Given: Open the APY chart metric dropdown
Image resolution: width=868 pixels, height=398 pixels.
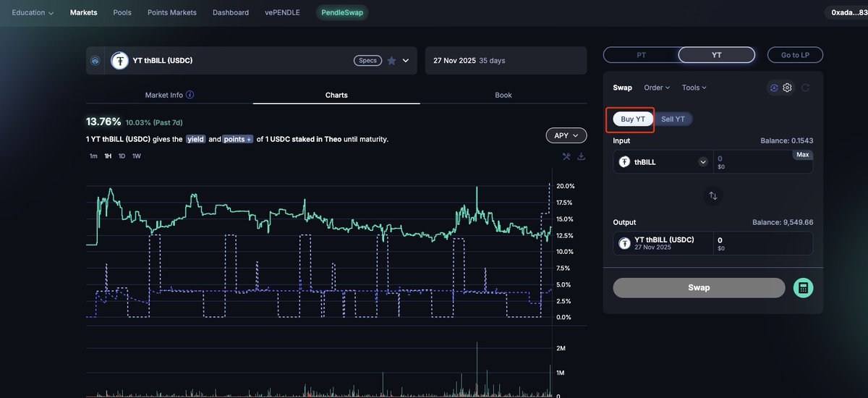Looking at the screenshot, I should click(x=566, y=135).
